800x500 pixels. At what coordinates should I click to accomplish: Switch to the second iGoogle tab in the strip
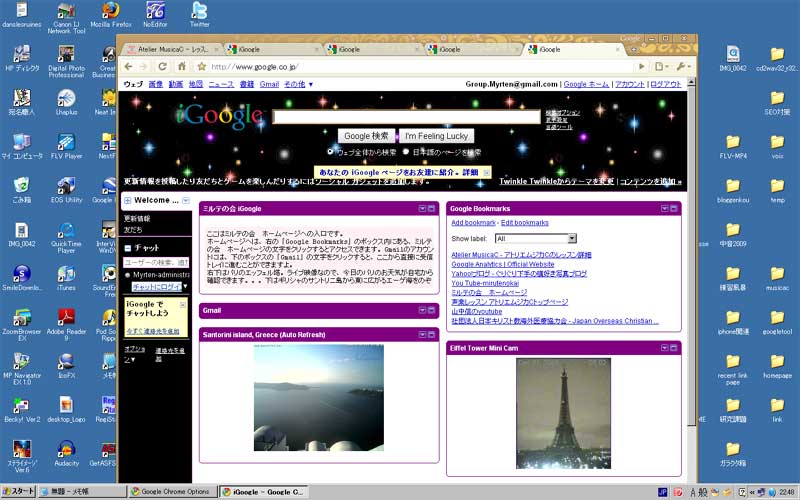point(372,49)
